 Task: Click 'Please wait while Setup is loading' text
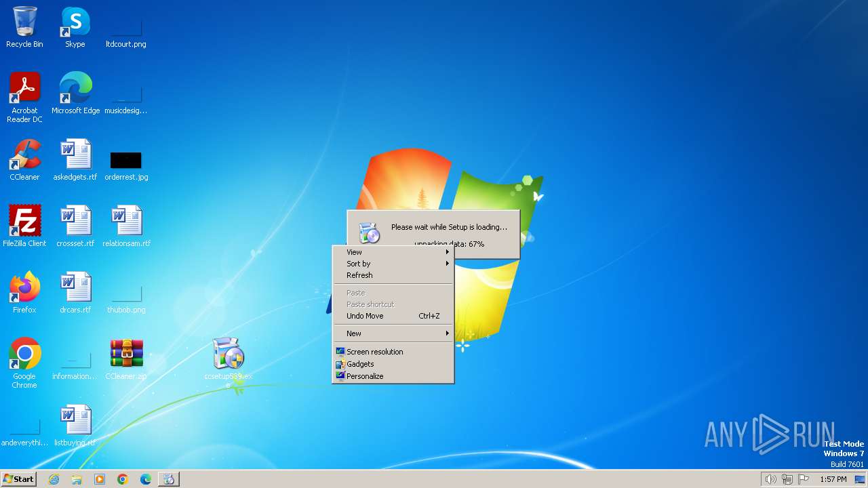[449, 227]
